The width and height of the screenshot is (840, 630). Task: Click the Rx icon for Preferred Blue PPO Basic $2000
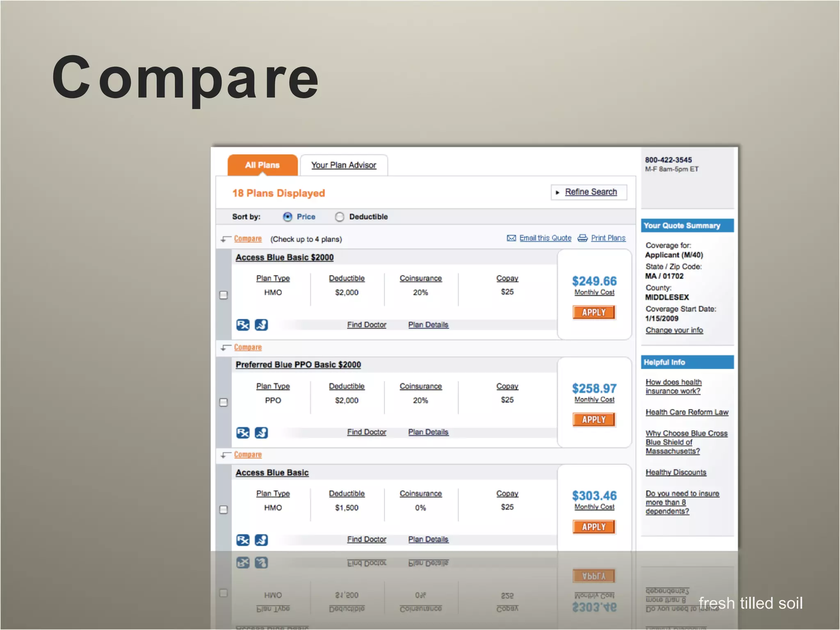(x=243, y=433)
